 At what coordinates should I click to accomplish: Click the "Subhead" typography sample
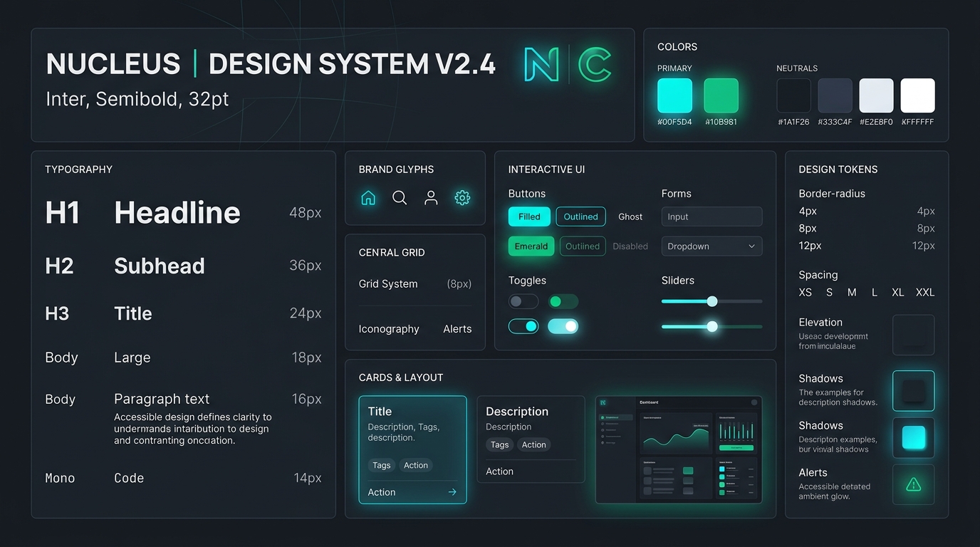click(160, 266)
